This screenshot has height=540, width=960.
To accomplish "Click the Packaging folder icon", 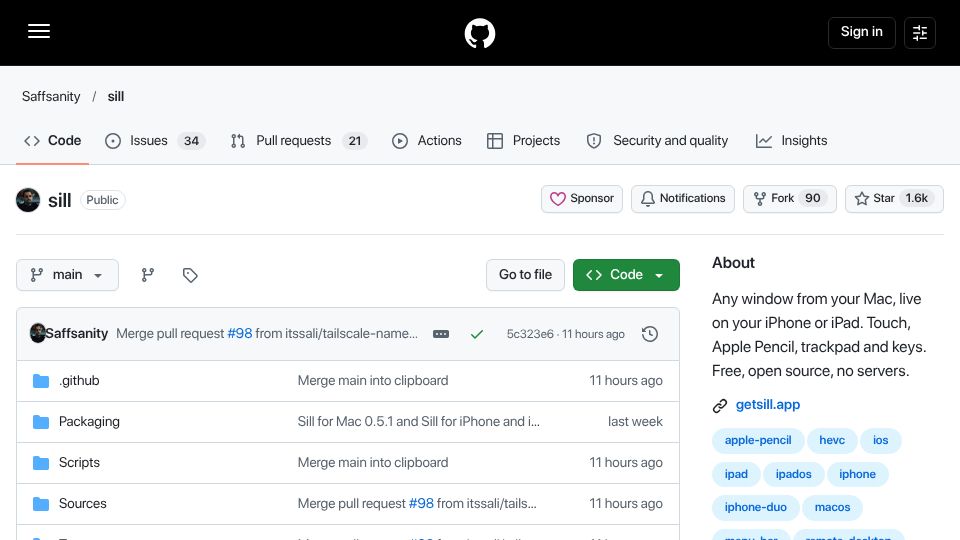I will [41, 422].
